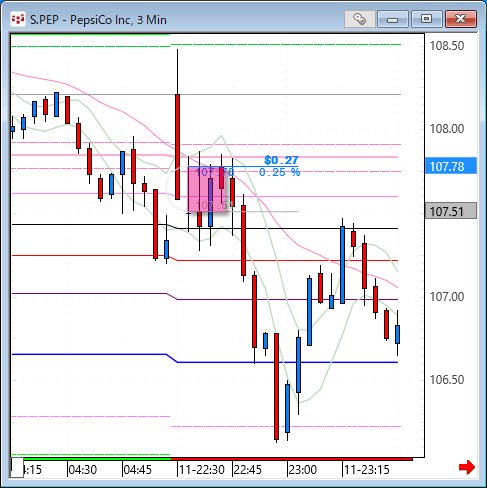
Task: Click the $0.27 measurement text
Action: [x=281, y=160]
